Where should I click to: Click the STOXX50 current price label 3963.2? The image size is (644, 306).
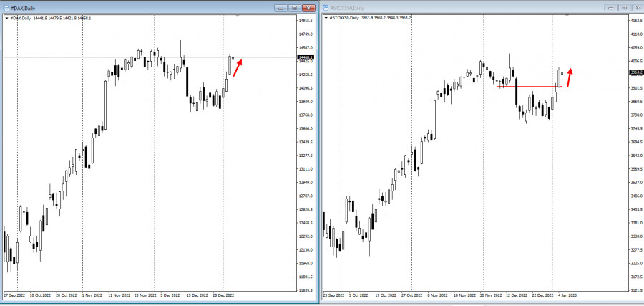tap(636, 72)
